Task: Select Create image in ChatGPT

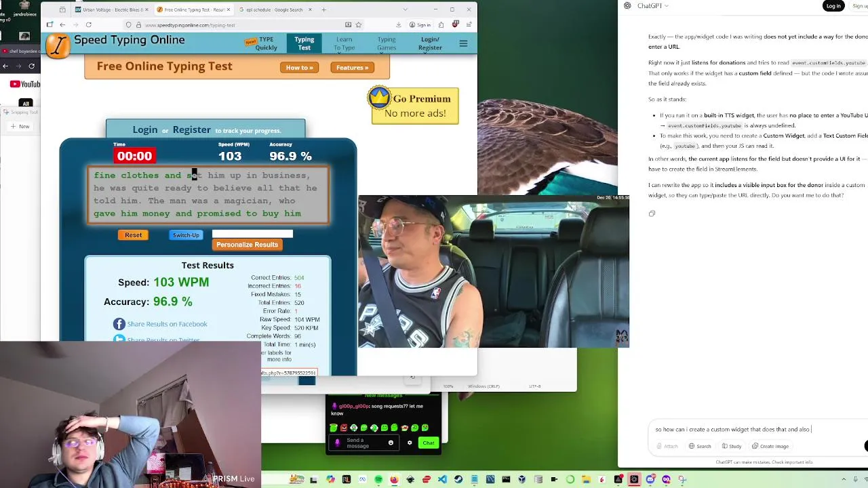Action: tap(770, 446)
